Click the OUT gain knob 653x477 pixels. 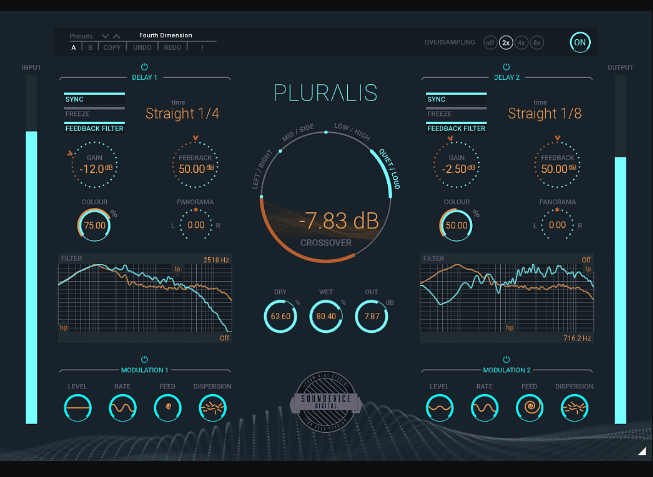(x=371, y=316)
